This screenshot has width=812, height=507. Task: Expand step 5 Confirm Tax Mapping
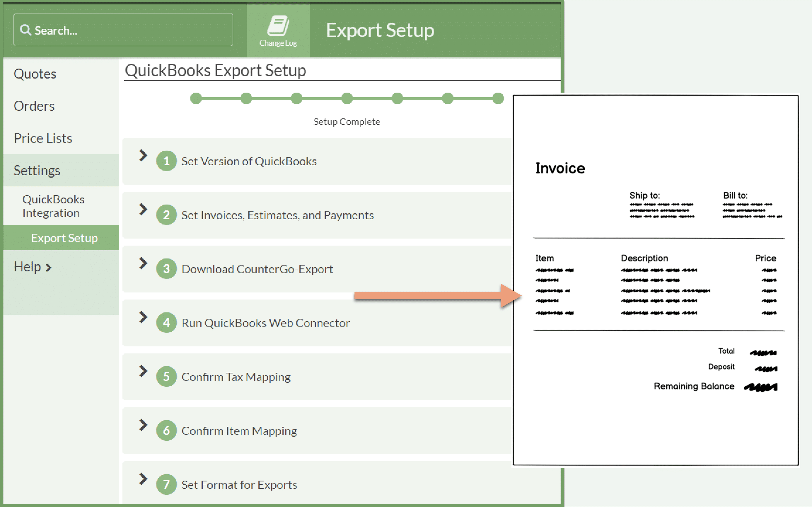[143, 371]
